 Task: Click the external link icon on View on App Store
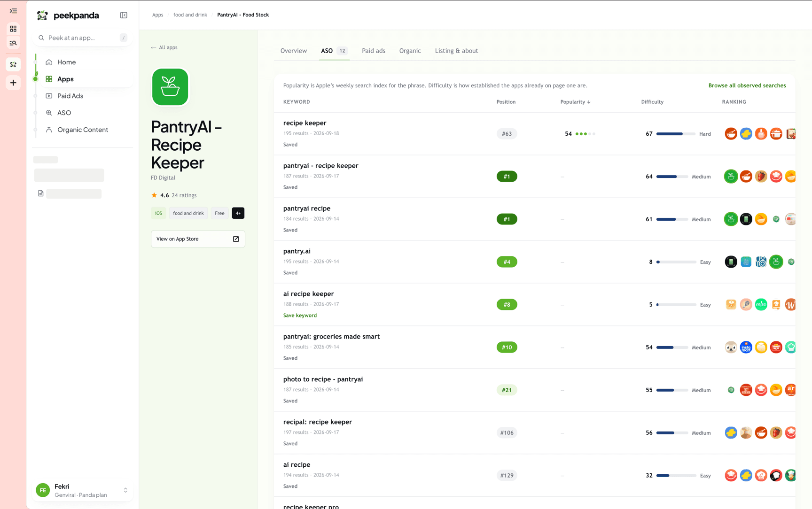pos(236,239)
